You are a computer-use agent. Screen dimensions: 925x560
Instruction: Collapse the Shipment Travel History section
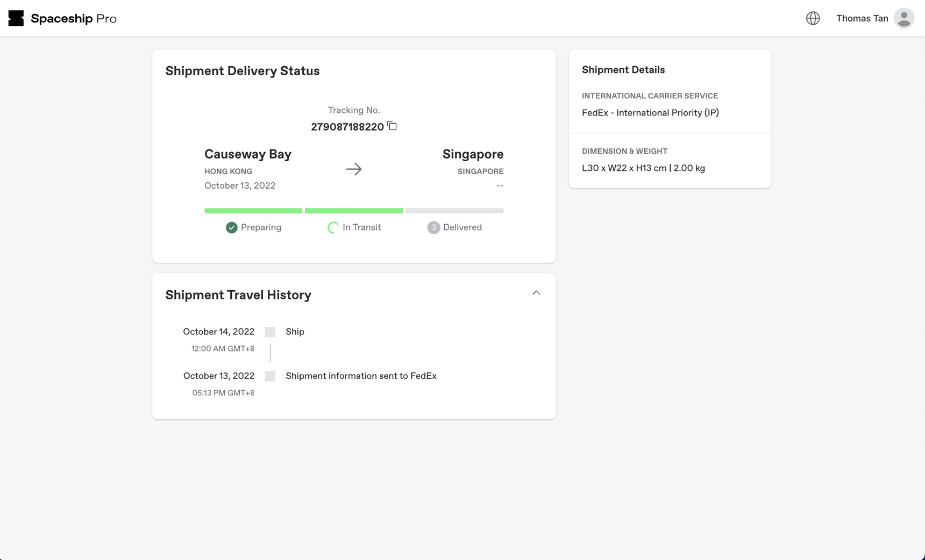point(536,293)
